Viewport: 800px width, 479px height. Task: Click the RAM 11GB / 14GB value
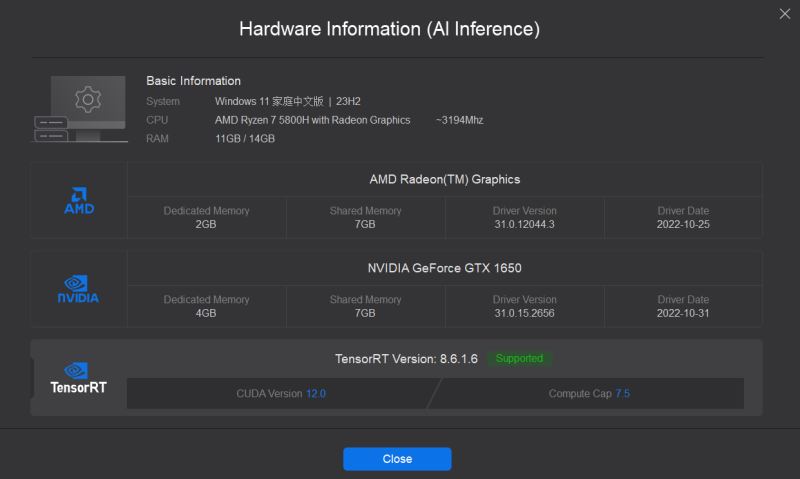(x=245, y=139)
